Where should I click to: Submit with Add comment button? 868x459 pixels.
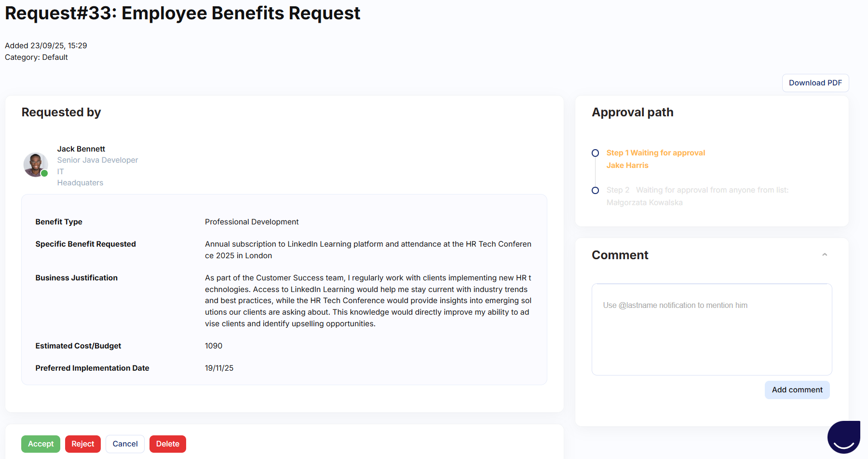pyautogui.click(x=797, y=390)
